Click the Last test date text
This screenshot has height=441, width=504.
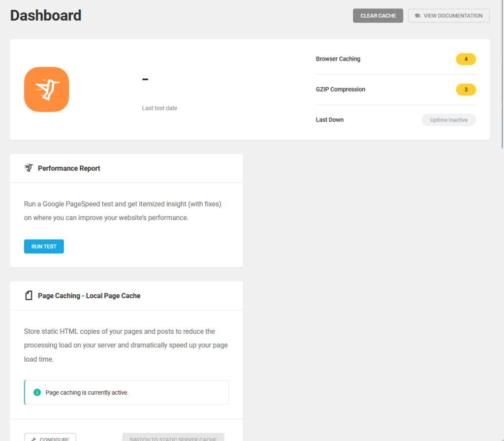[159, 108]
